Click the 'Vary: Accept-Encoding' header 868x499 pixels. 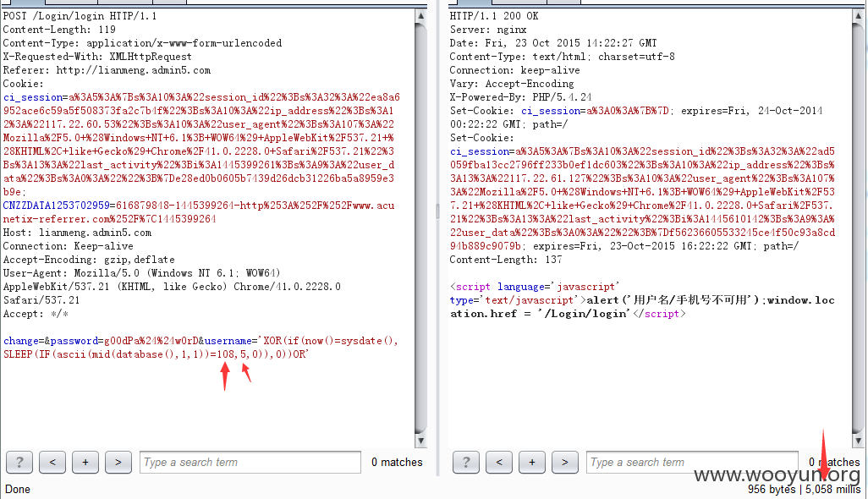pyautogui.click(x=512, y=84)
